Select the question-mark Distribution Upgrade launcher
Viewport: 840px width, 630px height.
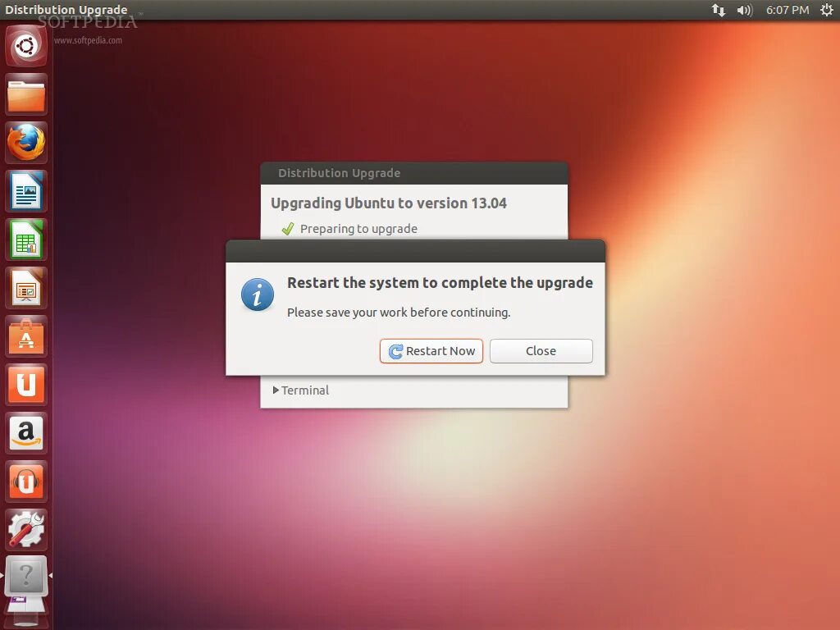point(26,576)
